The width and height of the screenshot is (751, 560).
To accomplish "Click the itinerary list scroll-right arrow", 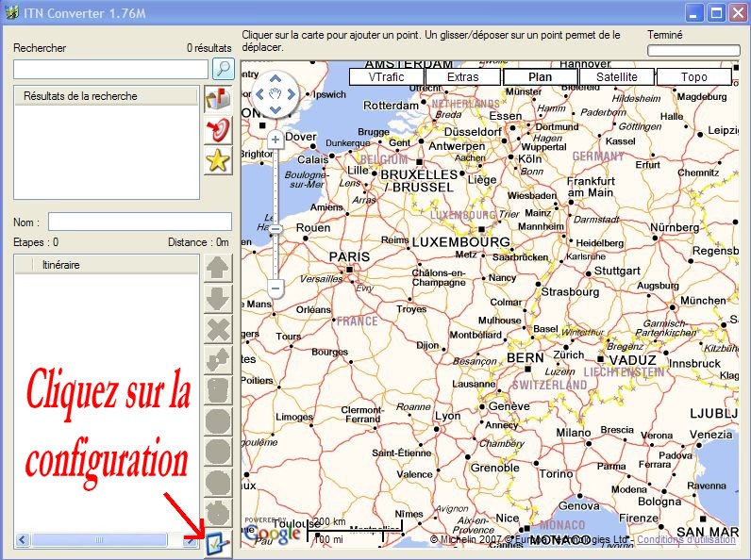I will [x=191, y=539].
